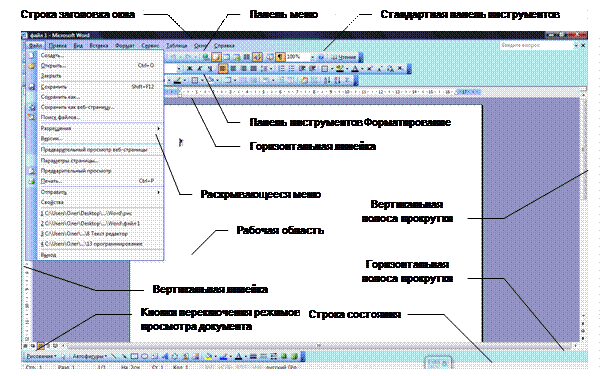Choose Создать... in the File menu
The width and height of the screenshot is (612, 376).
96,55
